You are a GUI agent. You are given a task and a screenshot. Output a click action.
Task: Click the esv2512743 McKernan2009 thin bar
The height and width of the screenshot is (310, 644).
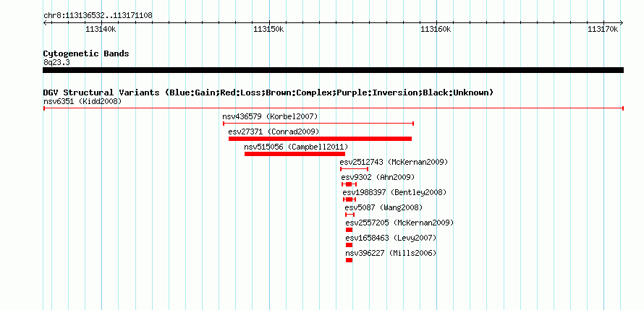coord(354,169)
